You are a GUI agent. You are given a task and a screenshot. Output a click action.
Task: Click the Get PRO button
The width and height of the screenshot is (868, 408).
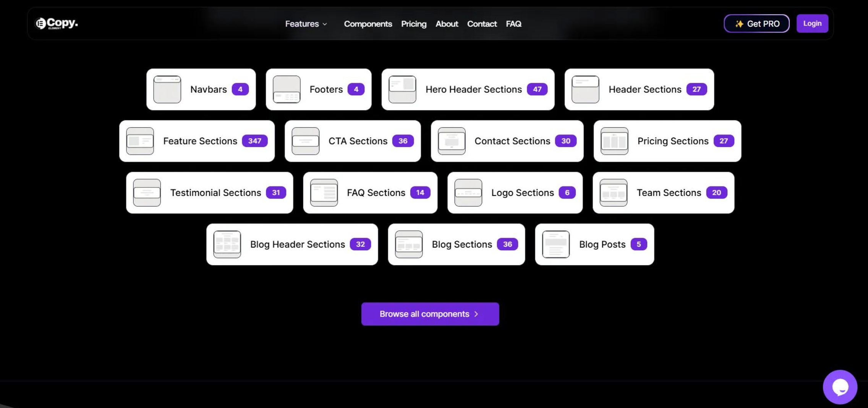click(756, 24)
